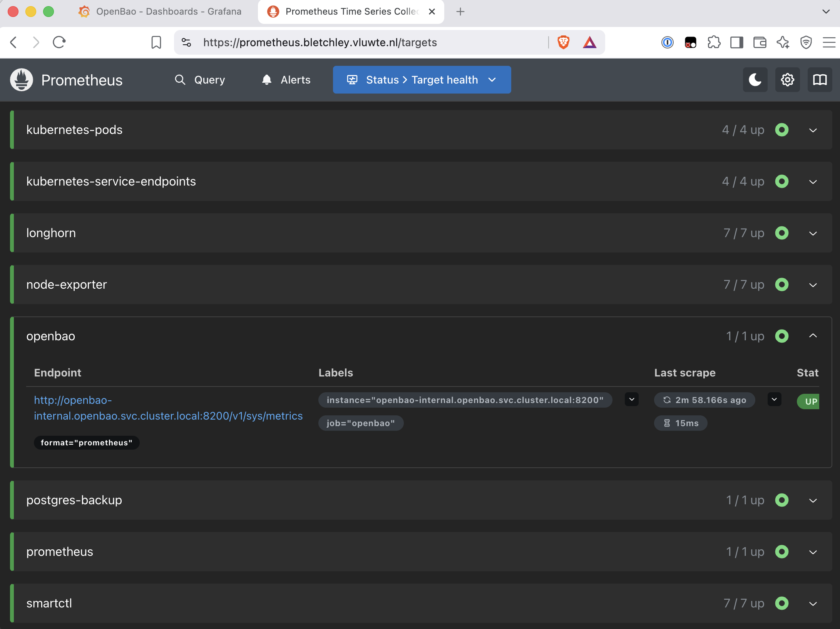Switch to OpenBao Dashboards Grafana tab
Viewport: 840px width, 629px height.
pyautogui.click(x=160, y=12)
